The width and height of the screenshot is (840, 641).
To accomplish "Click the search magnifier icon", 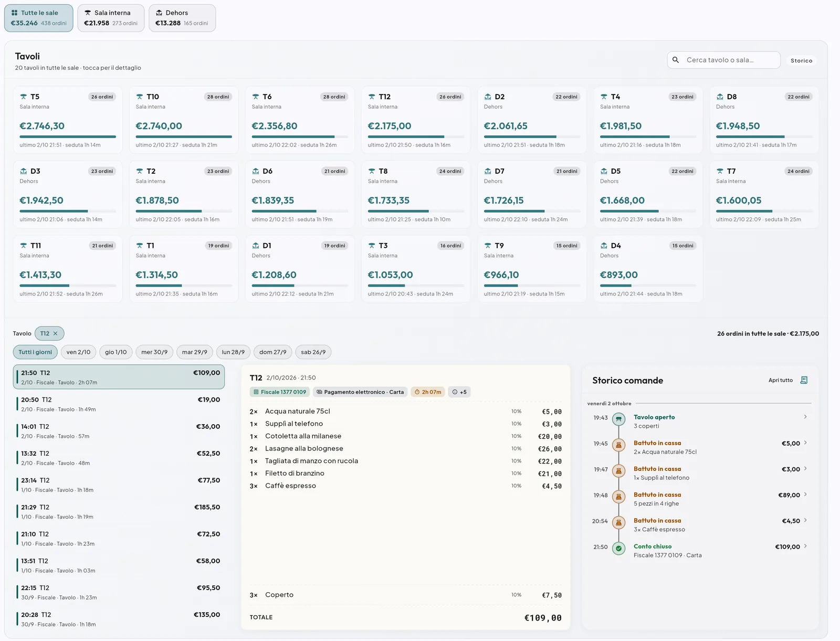I will 676,60.
